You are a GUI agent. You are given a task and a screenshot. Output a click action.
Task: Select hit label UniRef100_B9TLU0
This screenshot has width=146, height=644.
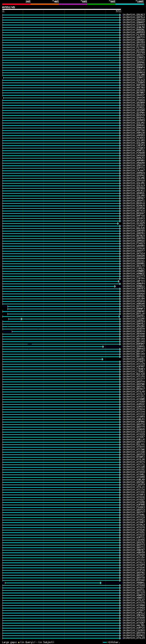click(134, 314)
